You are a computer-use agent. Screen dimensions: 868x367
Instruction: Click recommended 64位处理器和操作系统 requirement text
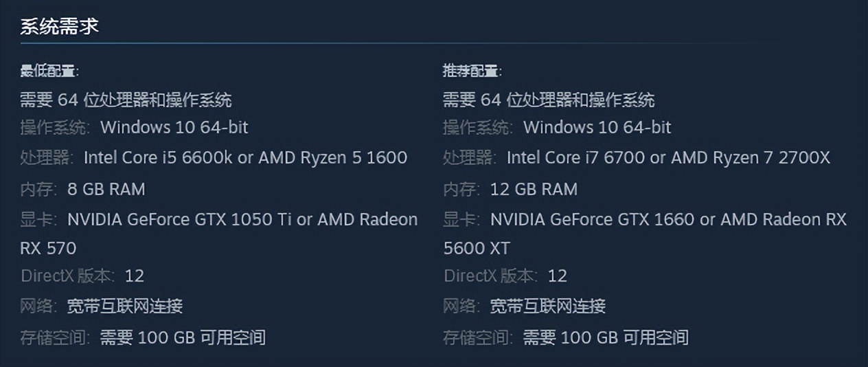(x=549, y=100)
